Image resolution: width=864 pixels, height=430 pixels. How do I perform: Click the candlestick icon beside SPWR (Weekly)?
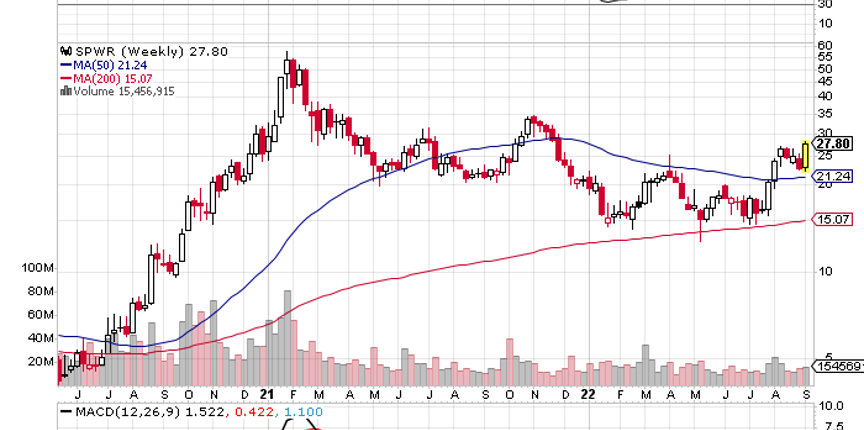(65, 49)
